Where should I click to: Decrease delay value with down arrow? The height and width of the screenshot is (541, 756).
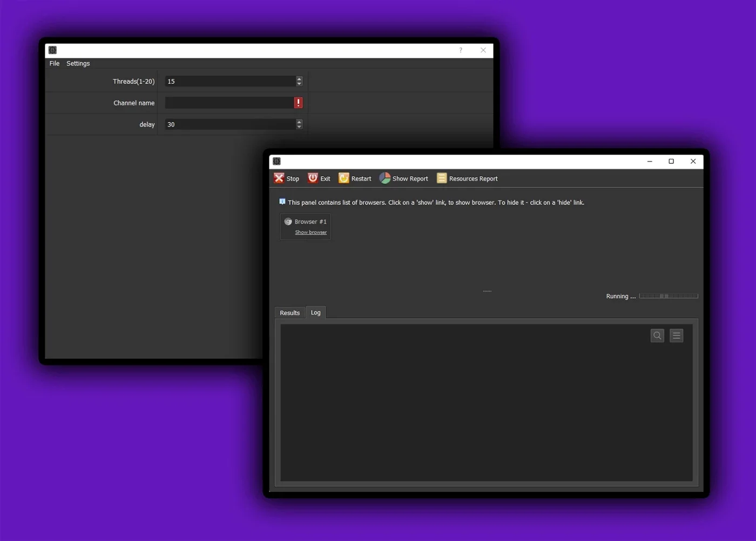(x=299, y=127)
